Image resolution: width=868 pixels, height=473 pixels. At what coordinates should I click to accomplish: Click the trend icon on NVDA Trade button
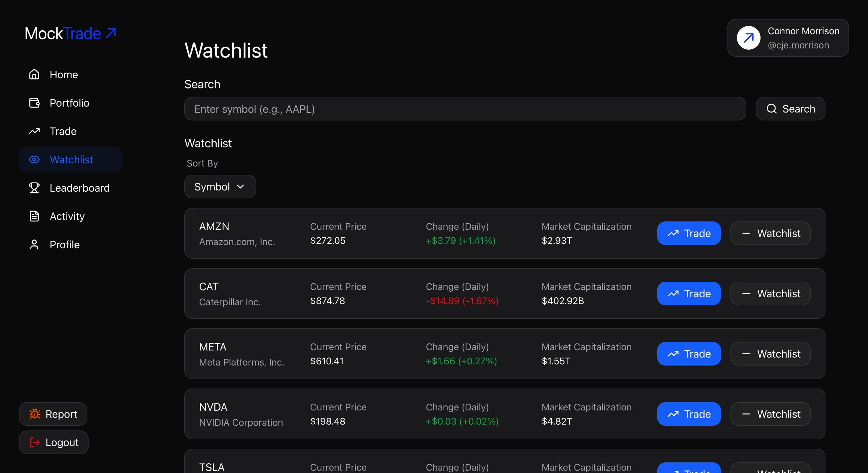[673, 414]
